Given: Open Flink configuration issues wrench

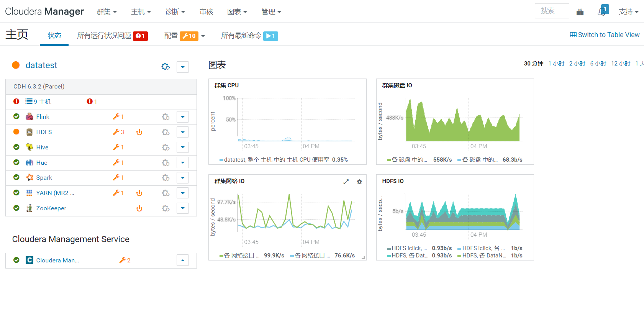Looking at the screenshot, I should click(118, 117).
